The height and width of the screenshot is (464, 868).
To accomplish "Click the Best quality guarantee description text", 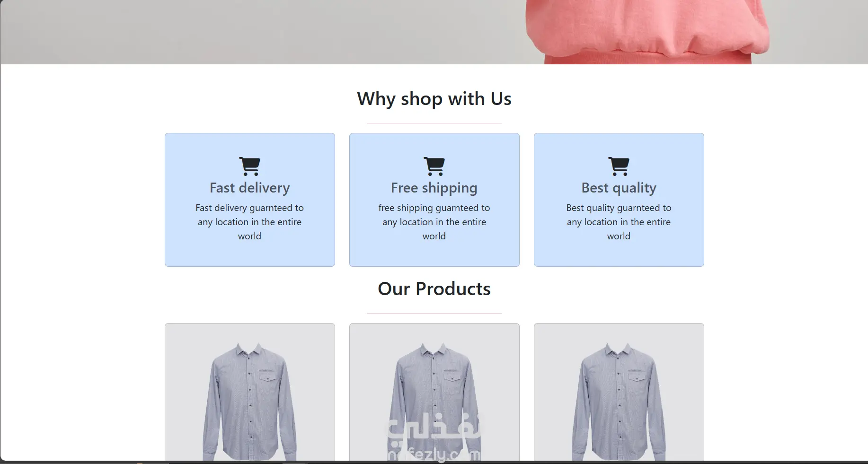I will point(619,222).
